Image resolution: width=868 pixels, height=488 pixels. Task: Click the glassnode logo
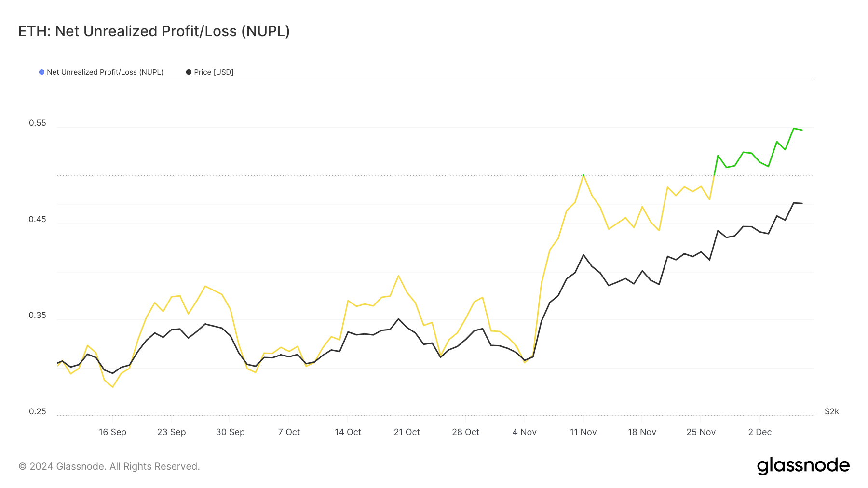coord(803,466)
